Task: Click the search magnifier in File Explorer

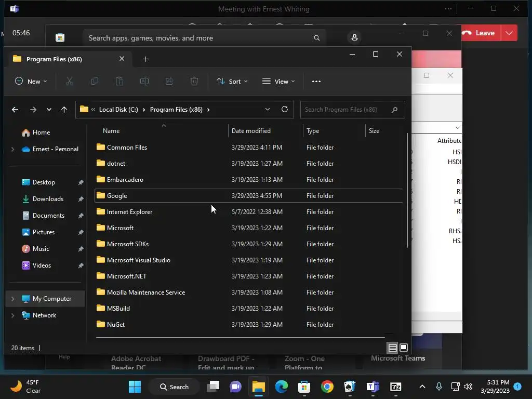Action: click(394, 110)
